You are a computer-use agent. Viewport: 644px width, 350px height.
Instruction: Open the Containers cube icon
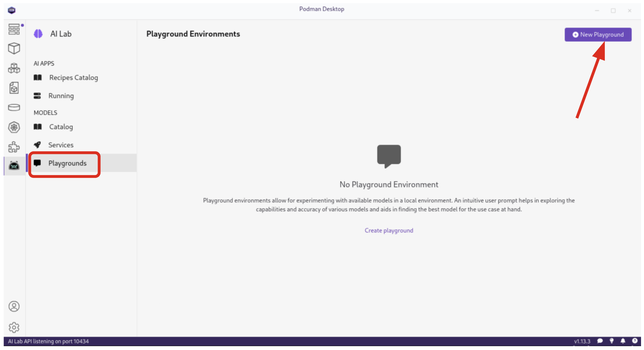pos(14,48)
